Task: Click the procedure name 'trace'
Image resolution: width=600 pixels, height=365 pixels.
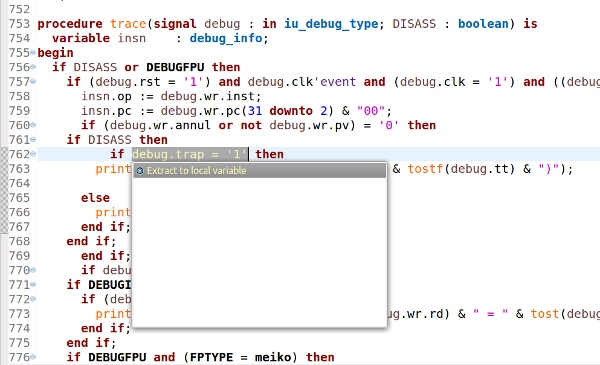Action: pyautogui.click(x=128, y=24)
